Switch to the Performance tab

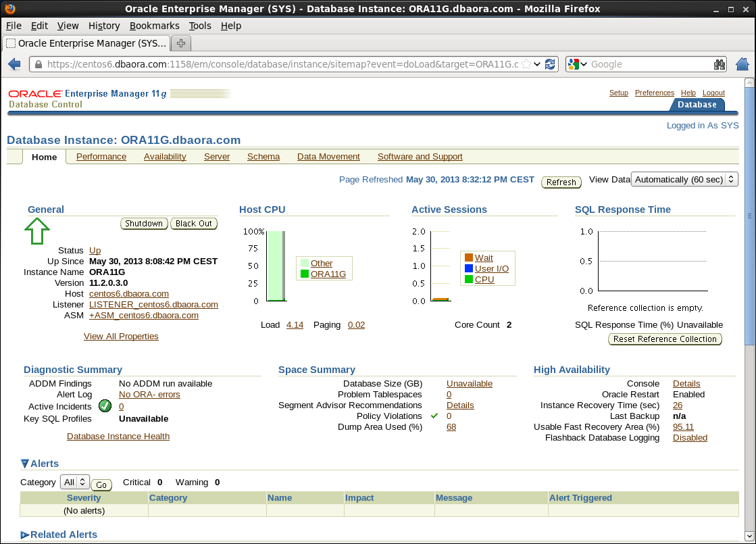[101, 156]
